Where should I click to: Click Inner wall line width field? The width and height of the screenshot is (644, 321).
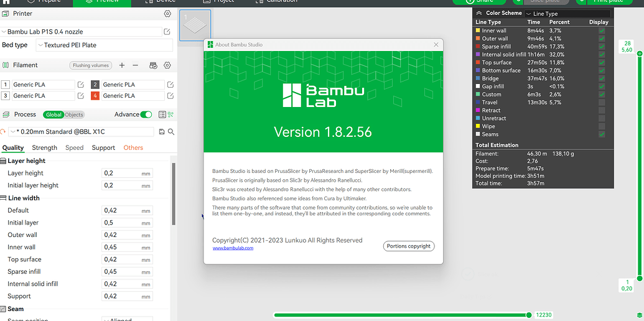point(128,247)
